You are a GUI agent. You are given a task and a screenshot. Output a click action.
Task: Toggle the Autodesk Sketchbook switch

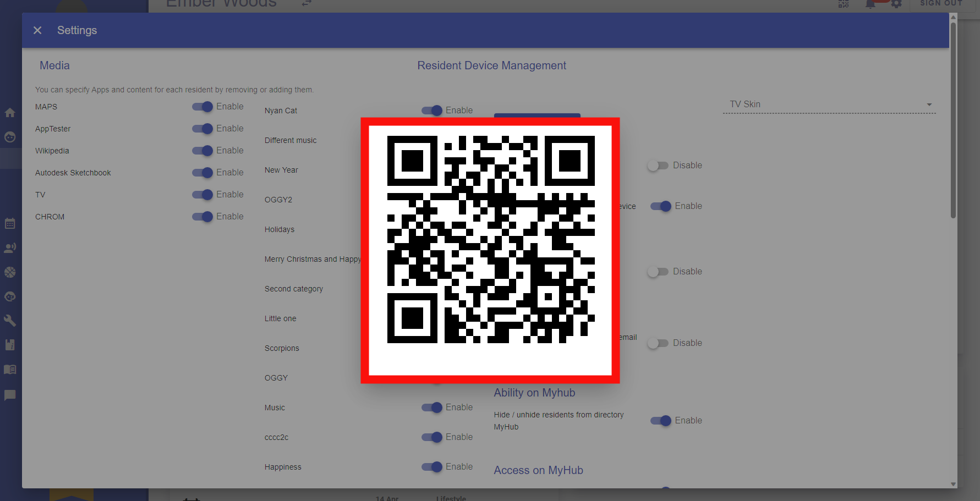(202, 173)
